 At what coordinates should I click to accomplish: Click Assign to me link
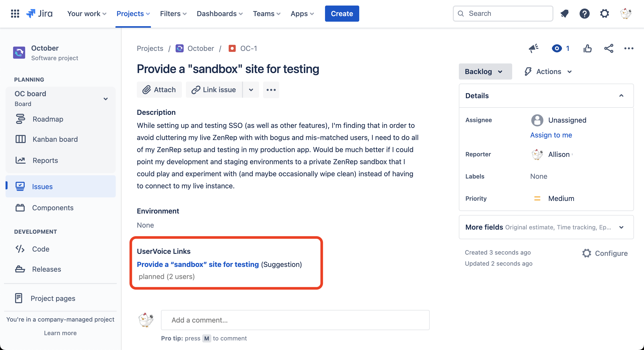(551, 135)
